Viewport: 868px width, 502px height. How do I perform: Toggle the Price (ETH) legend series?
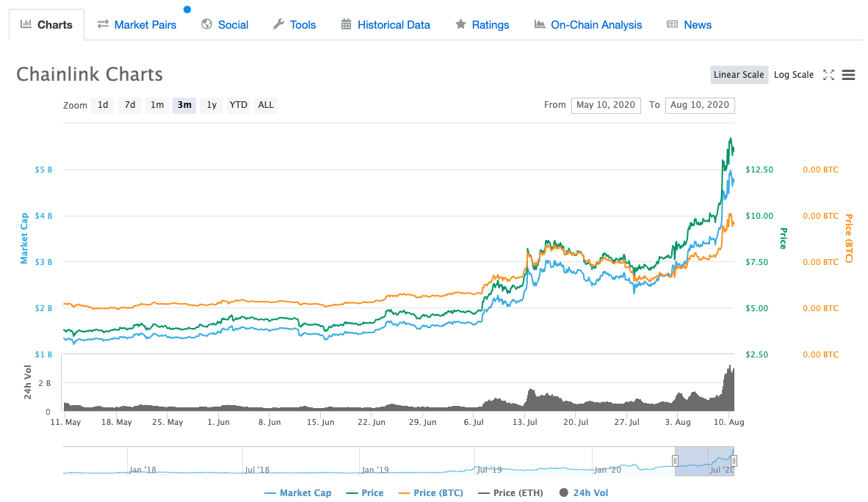click(x=510, y=492)
